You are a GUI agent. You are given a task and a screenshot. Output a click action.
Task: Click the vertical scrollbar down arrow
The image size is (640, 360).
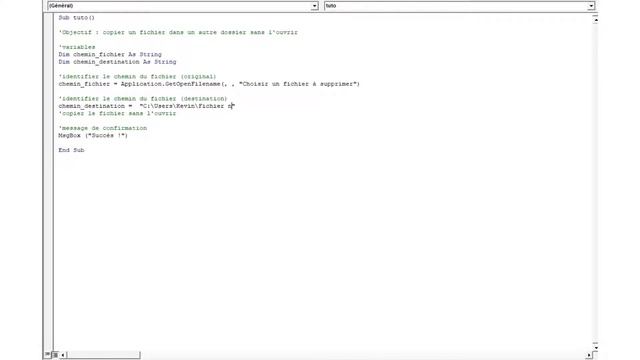(596, 347)
